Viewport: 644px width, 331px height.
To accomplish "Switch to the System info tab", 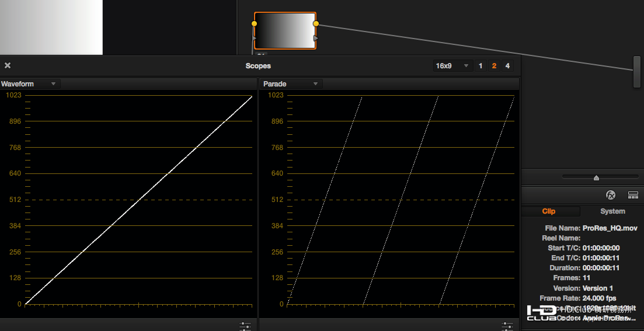I will click(x=612, y=211).
